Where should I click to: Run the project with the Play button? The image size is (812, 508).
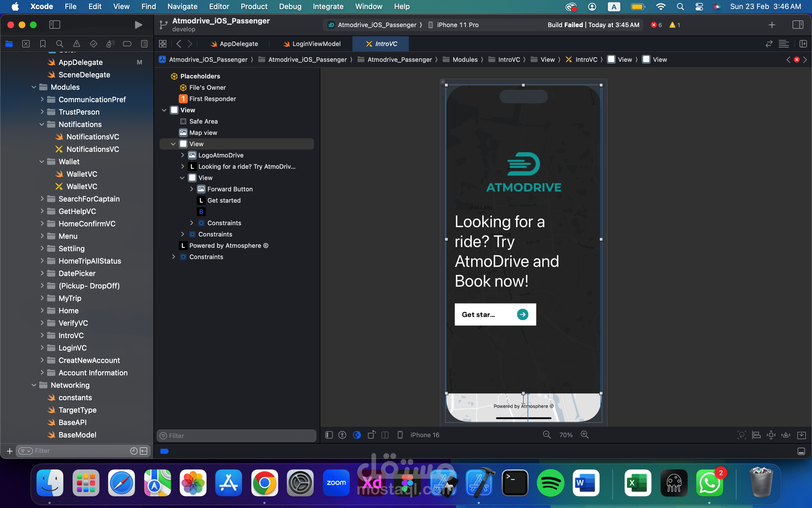[138, 25]
